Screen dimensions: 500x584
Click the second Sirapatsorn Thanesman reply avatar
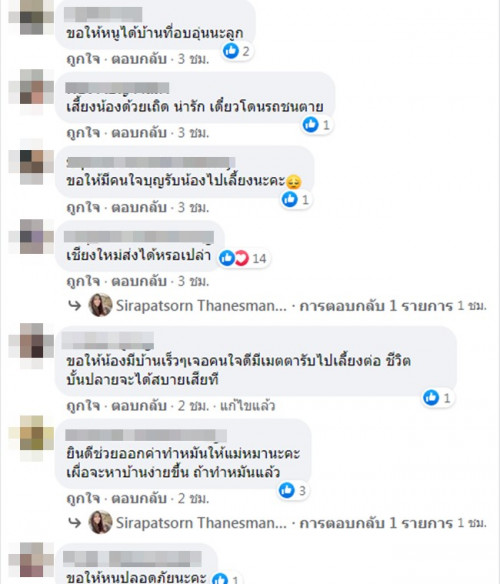tap(100, 522)
